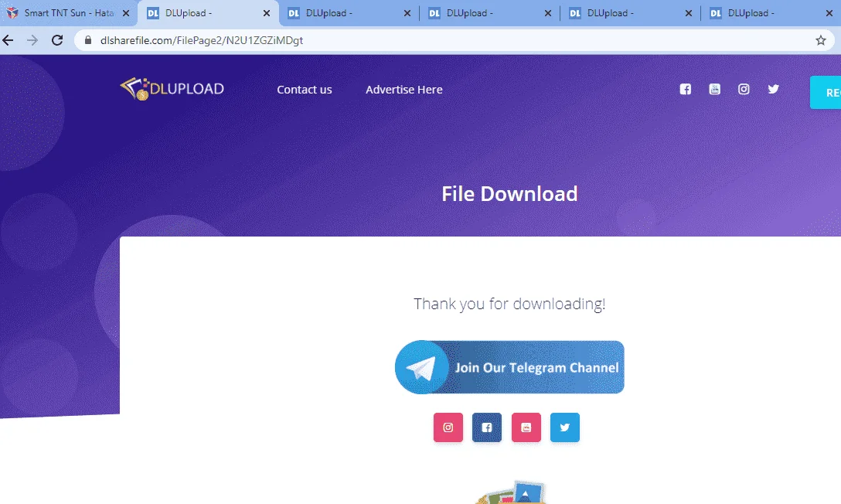This screenshot has width=841, height=504.
Task: Open Instagram icon in header
Action: click(x=744, y=89)
